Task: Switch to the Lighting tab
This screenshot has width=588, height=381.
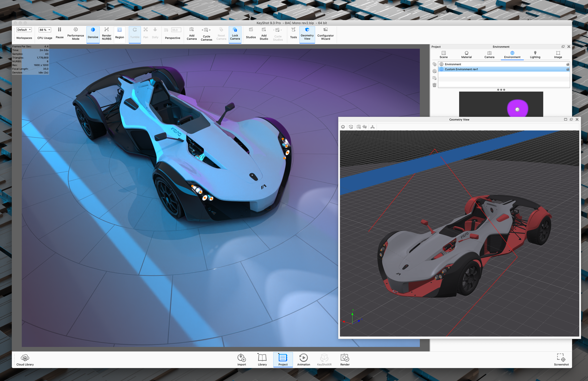Action: click(535, 54)
